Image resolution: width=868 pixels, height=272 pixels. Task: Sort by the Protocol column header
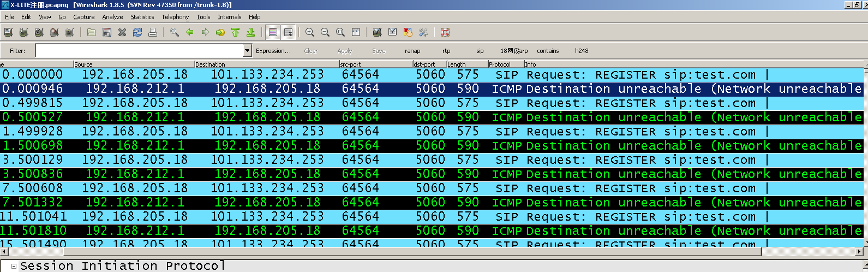pyautogui.click(x=506, y=64)
